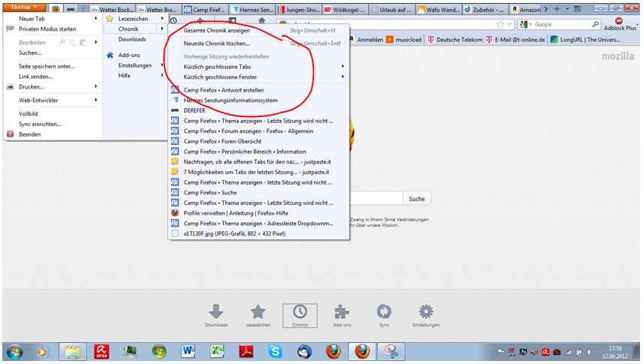The width and height of the screenshot is (643, 364).
Task: Expand Drucken... submenu
Action: pyautogui.click(x=53, y=87)
